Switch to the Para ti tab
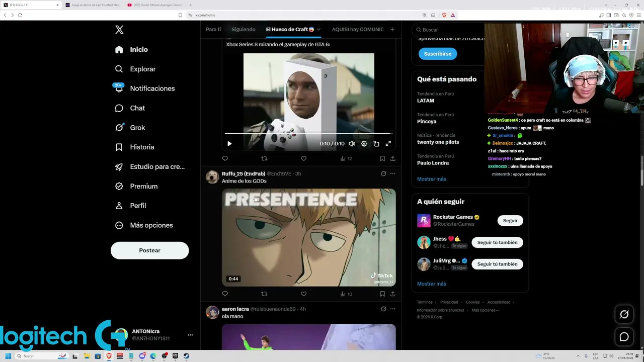Image resolution: width=644 pixels, height=362 pixels. [213, 29]
